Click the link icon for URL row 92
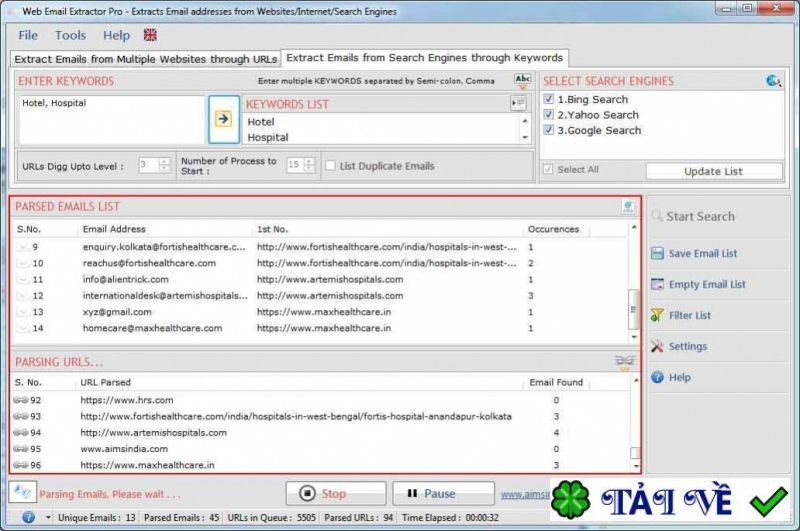Viewport: 800px width, 531px height. (20, 400)
